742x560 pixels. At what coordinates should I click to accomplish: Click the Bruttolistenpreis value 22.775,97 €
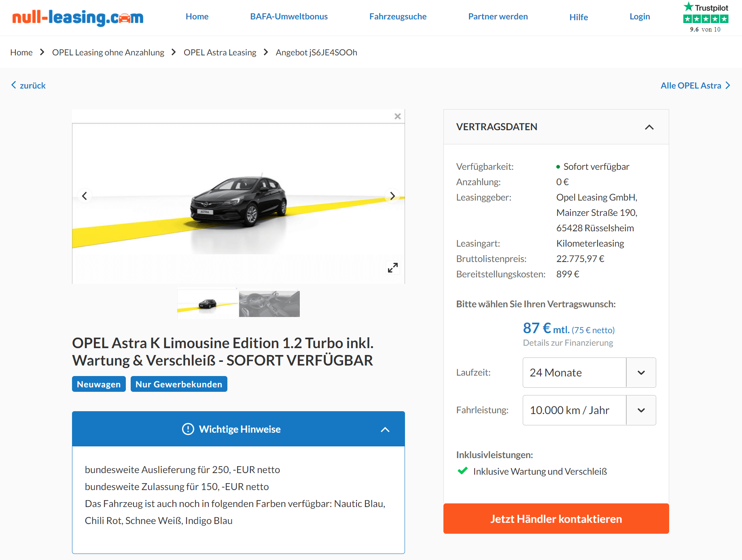click(580, 259)
